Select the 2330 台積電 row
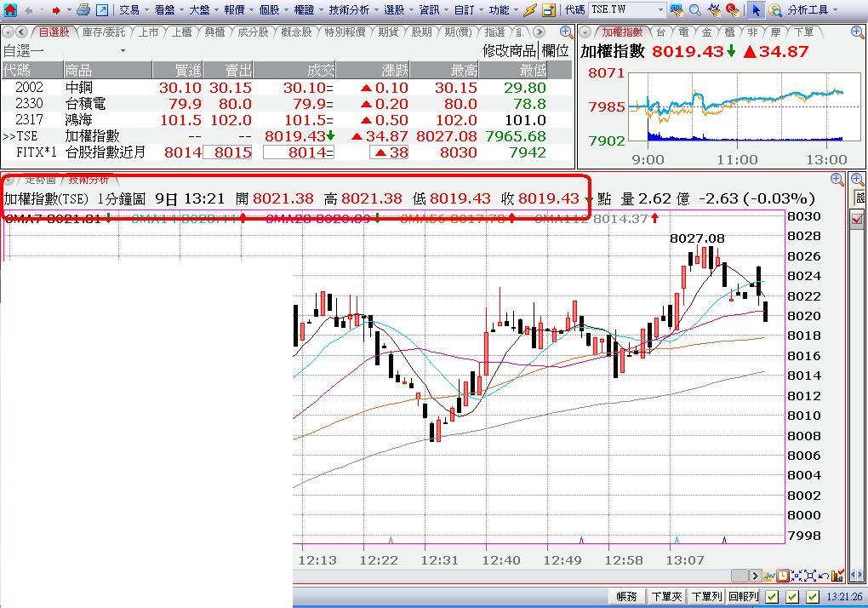Viewport: 868px width, 608px height. point(287,104)
